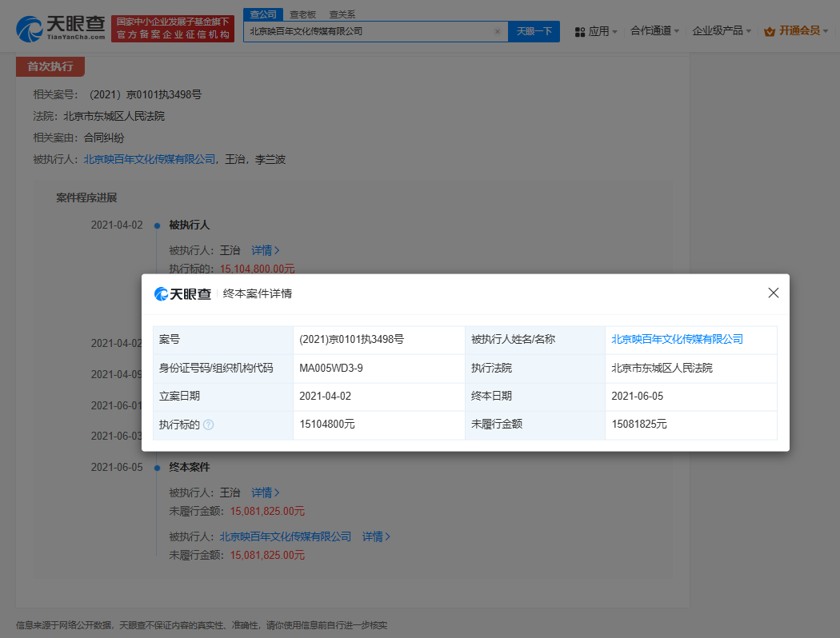The image size is (840, 638).
Task: Switch to the 查老板 tab
Action: [302, 14]
